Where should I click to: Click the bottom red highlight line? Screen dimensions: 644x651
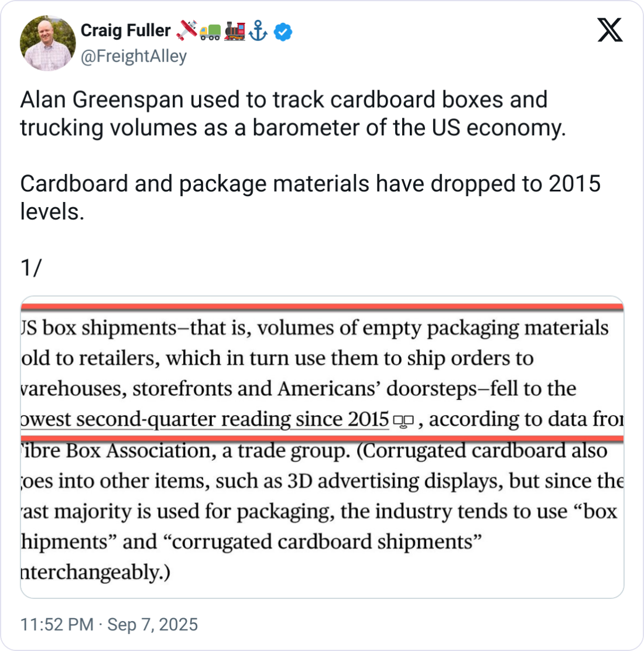322,437
